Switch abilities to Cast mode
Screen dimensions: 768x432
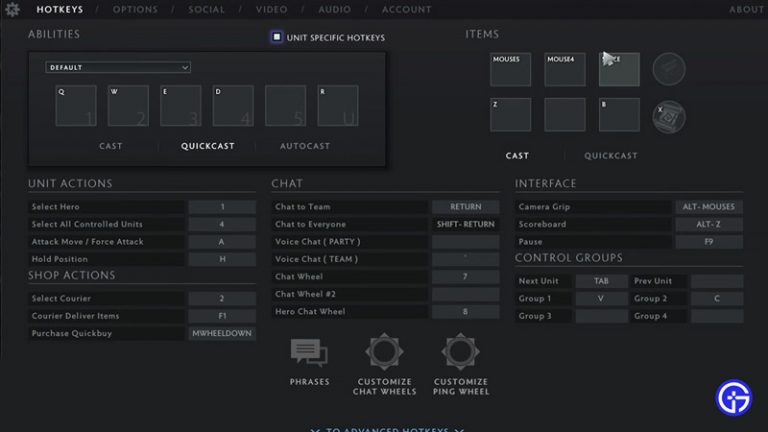(x=111, y=146)
